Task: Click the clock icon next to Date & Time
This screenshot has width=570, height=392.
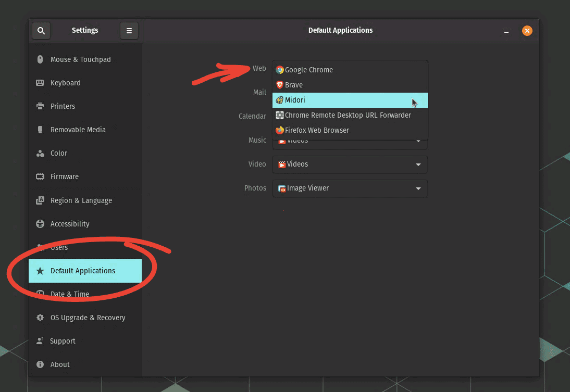Action: click(40, 294)
